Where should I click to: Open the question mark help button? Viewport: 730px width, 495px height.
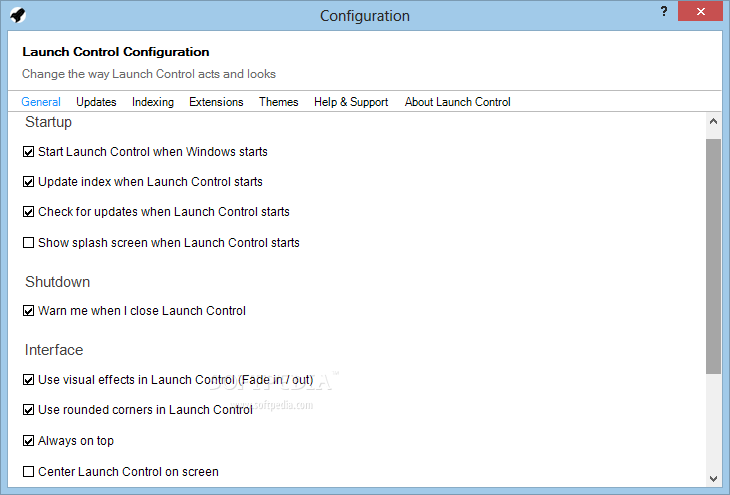pyautogui.click(x=664, y=12)
